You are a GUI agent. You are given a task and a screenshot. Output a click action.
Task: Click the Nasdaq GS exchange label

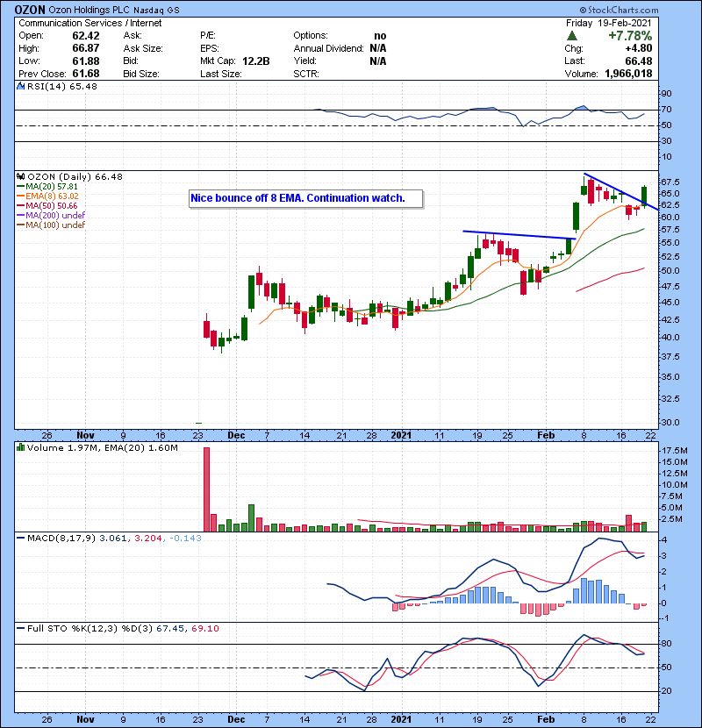pyautogui.click(x=156, y=10)
